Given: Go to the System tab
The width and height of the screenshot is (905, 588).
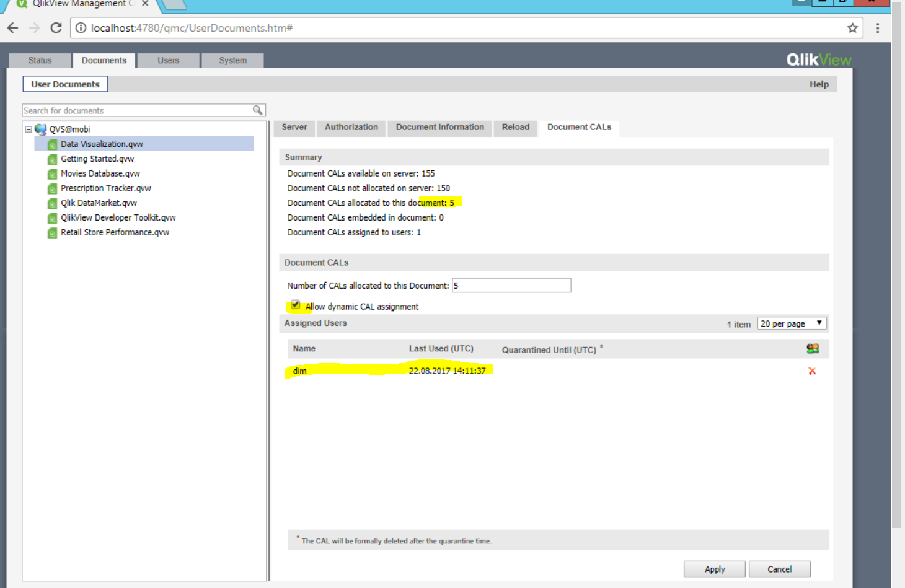Looking at the screenshot, I should point(232,60).
